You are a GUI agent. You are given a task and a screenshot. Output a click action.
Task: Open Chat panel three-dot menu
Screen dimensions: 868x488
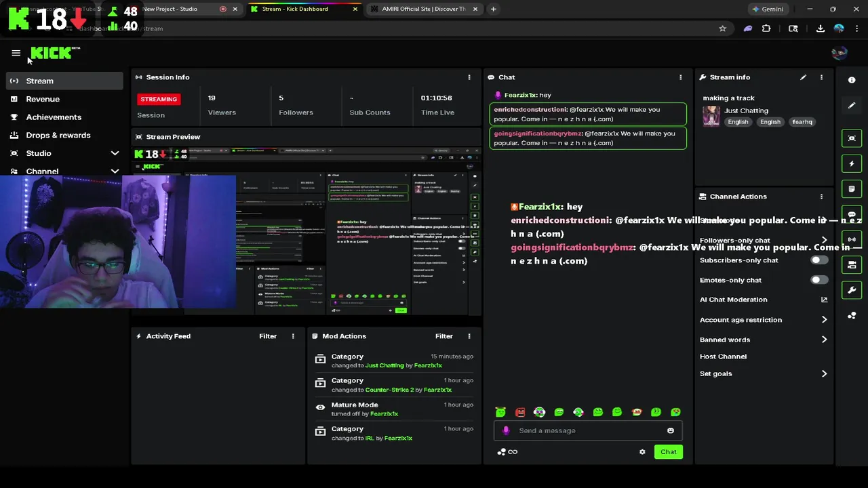point(681,77)
